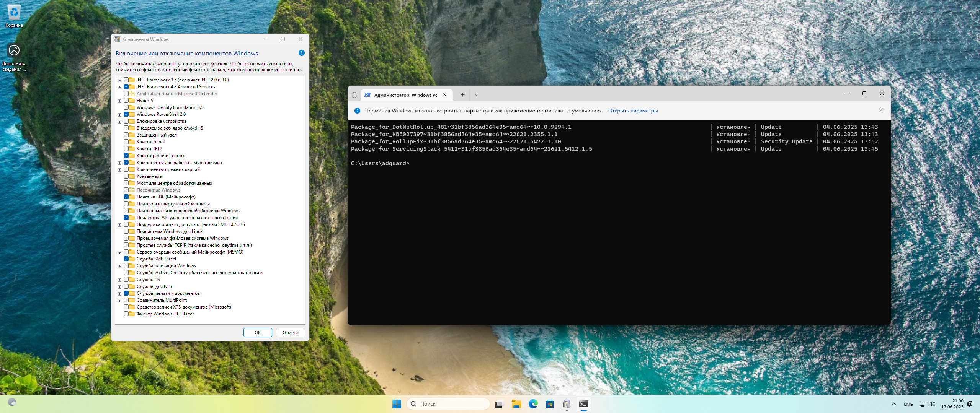Open the Terminal profile dropdown arrow

pyautogui.click(x=476, y=95)
